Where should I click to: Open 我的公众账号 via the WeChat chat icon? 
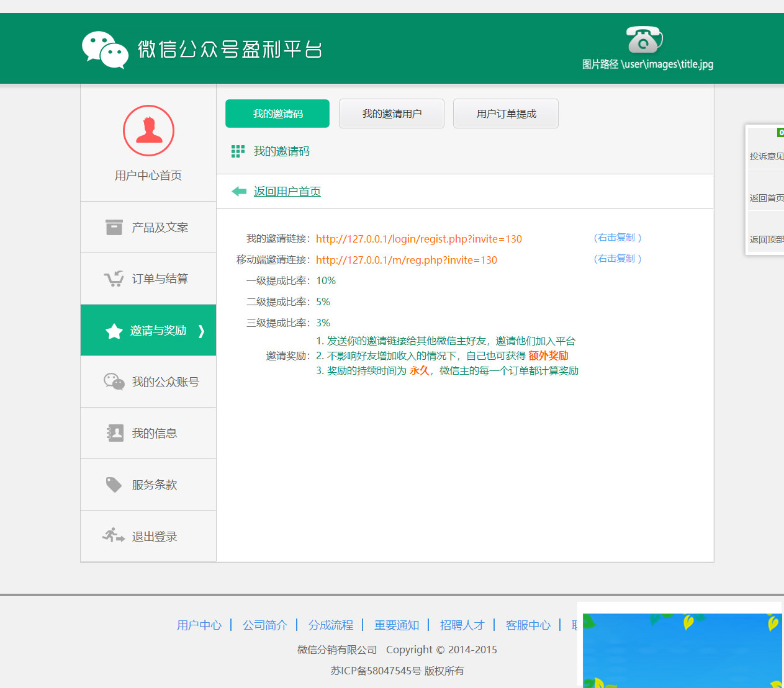pyautogui.click(x=114, y=382)
